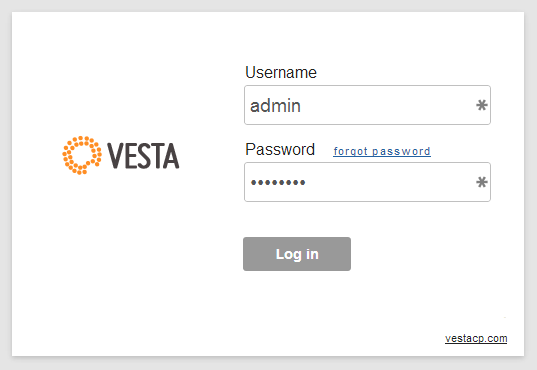Click the Username label
Viewport: 537px width, 370px height.
pos(281,72)
